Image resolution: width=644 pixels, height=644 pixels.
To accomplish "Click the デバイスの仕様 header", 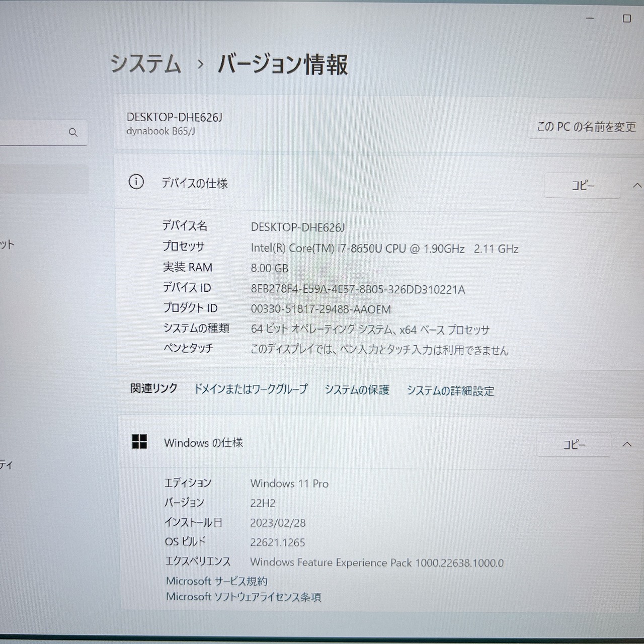I will click(194, 183).
